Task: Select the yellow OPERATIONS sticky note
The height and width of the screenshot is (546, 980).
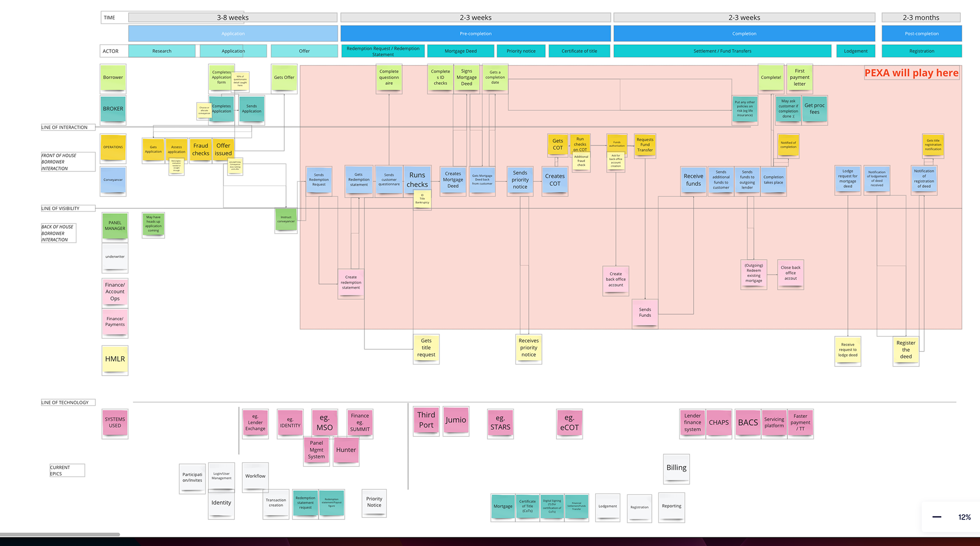Action: tap(113, 147)
